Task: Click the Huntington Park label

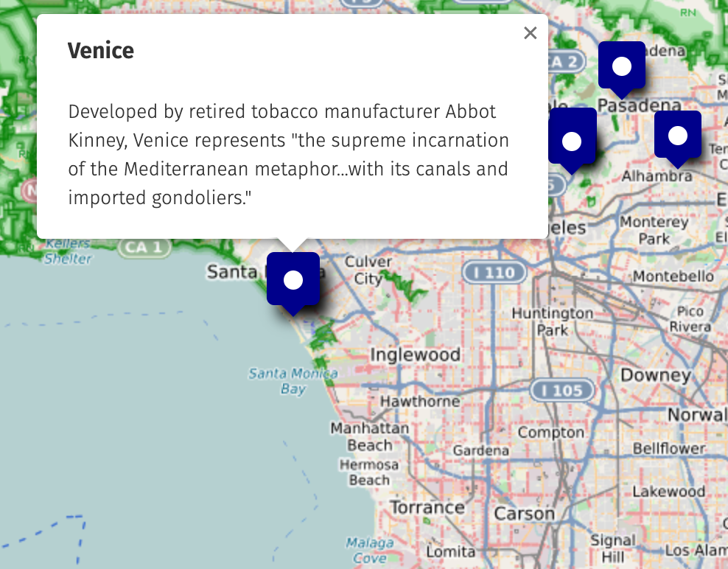Action: [x=552, y=321]
